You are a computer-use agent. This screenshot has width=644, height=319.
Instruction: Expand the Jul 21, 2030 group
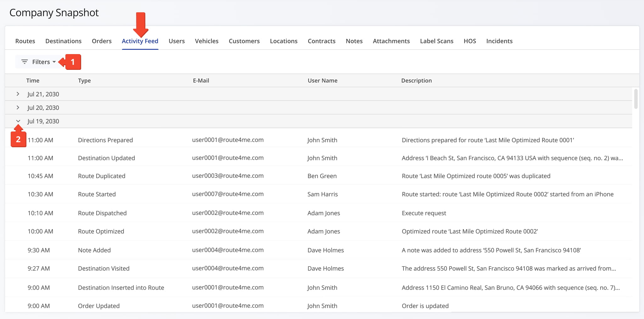coord(18,94)
